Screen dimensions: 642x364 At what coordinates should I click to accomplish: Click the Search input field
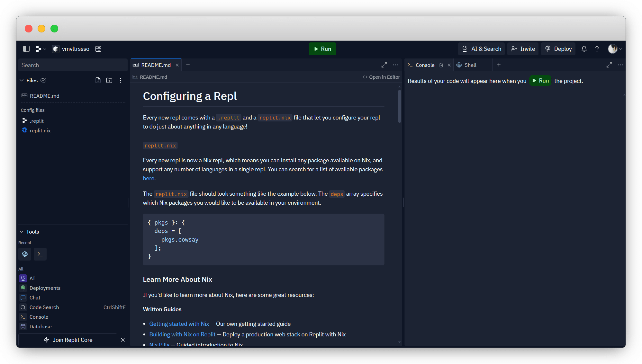(73, 65)
